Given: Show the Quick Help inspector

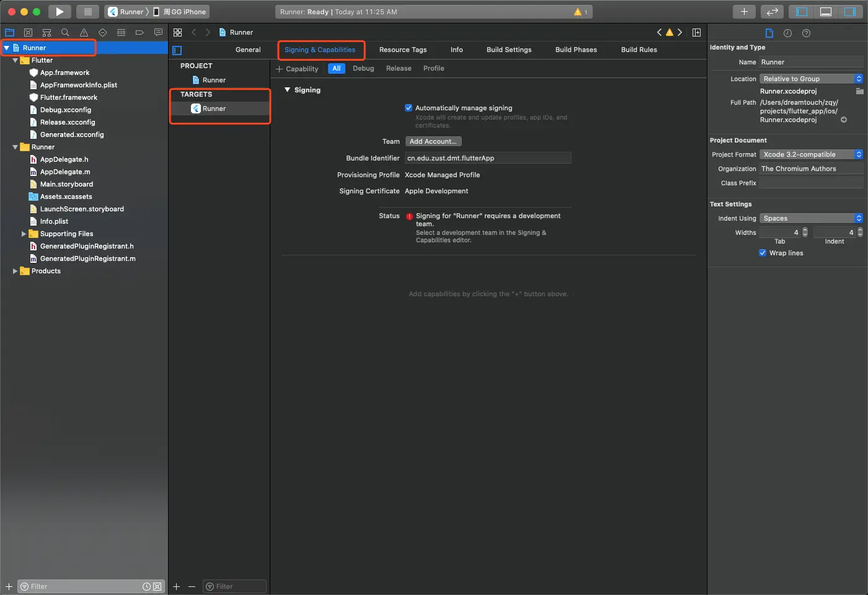Looking at the screenshot, I should pyautogui.click(x=807, y=33).
